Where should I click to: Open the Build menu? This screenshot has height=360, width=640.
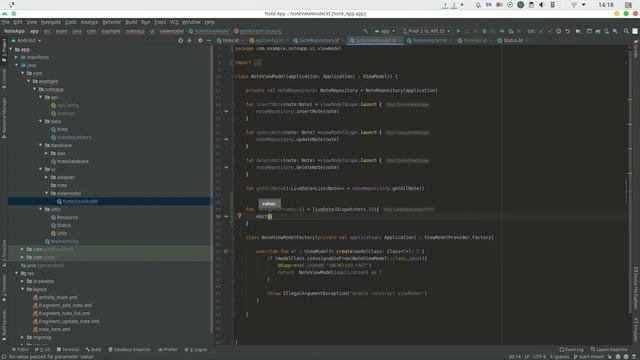(131, 22)
